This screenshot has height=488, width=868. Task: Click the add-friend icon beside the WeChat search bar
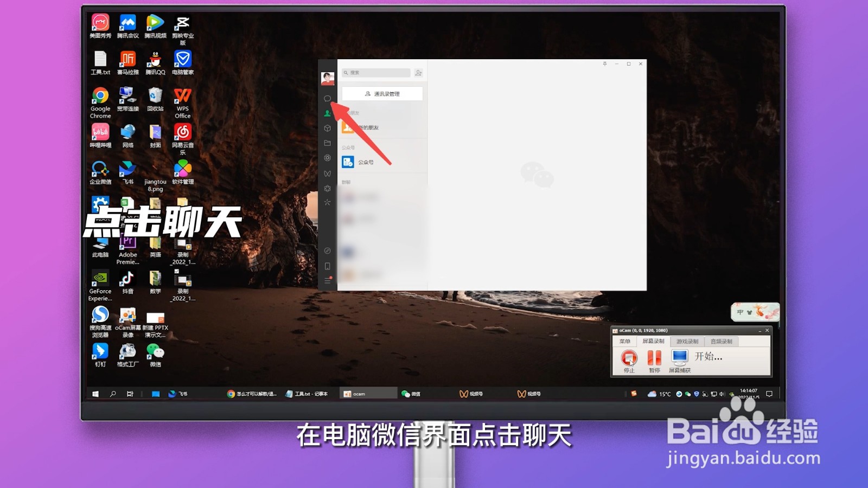tap(418, 72)
